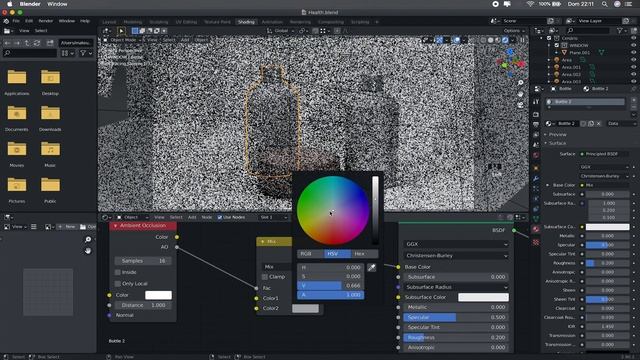The image size is (640, 360).
Task: Select Plane.001 in the outliner
Action: (x=580, y=53)
